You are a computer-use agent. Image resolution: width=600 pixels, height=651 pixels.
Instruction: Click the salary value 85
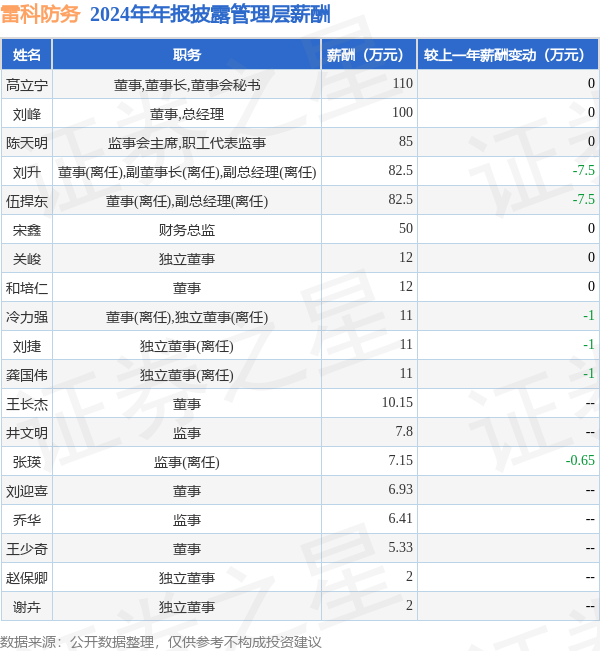tap(406, 142)
